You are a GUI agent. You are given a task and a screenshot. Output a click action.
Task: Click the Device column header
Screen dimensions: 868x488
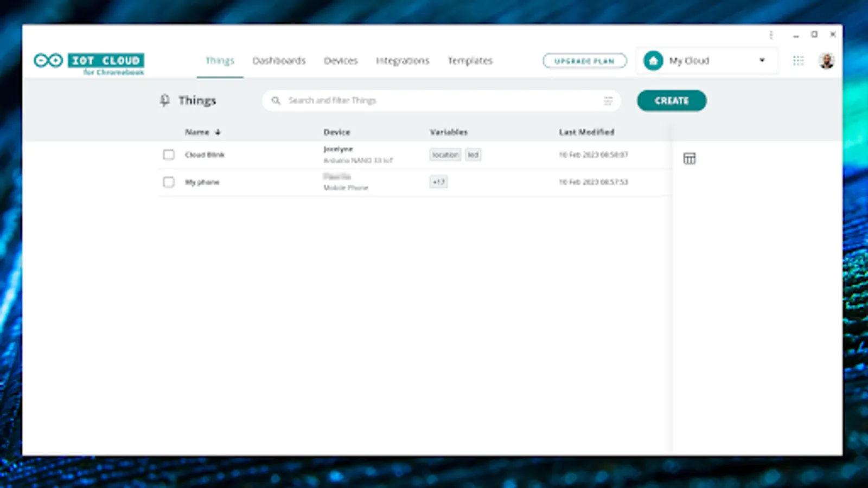(337, 132)
